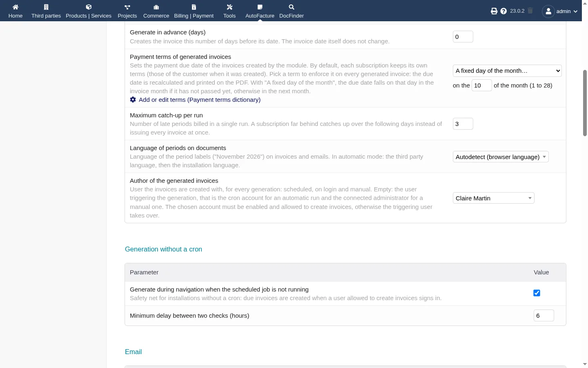Click the print page icon
Image resolution: width=588 pixels, height=368 pixels.
494,11
